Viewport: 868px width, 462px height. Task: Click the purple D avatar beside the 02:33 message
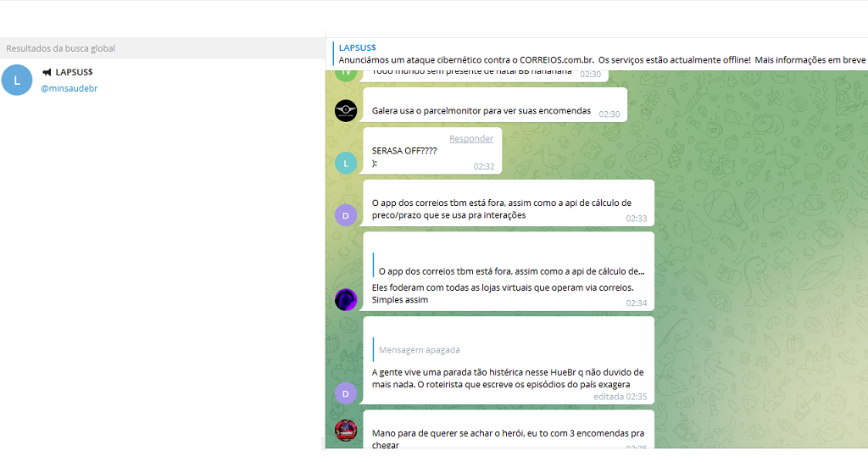[346, 215]
